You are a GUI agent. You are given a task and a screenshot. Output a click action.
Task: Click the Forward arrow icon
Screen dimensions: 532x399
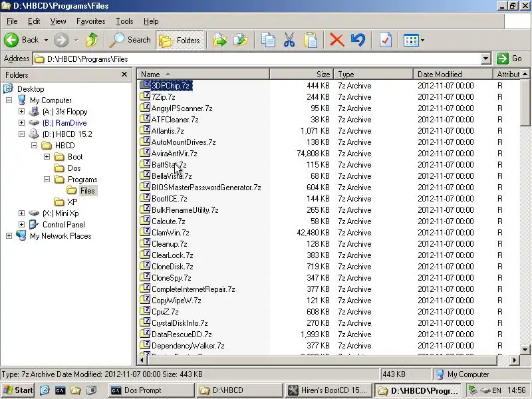pos(61,40)
